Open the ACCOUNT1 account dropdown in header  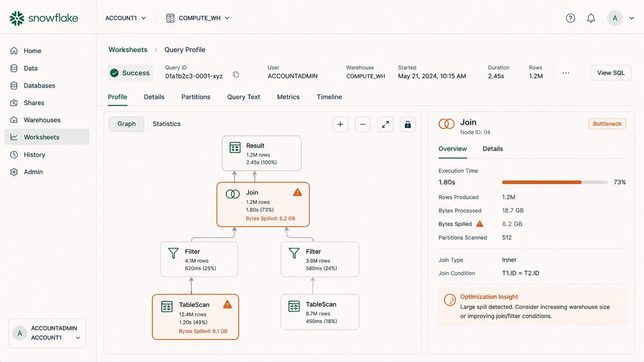point(126,18)
